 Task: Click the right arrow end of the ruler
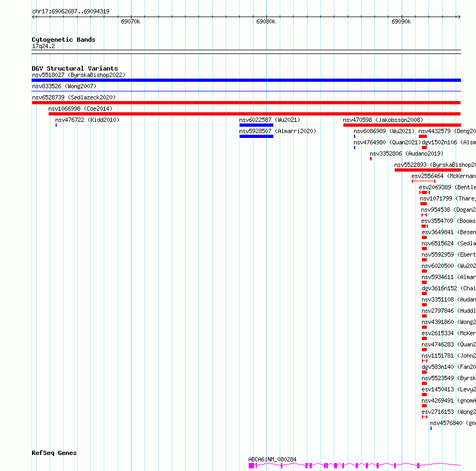point(459,17)
